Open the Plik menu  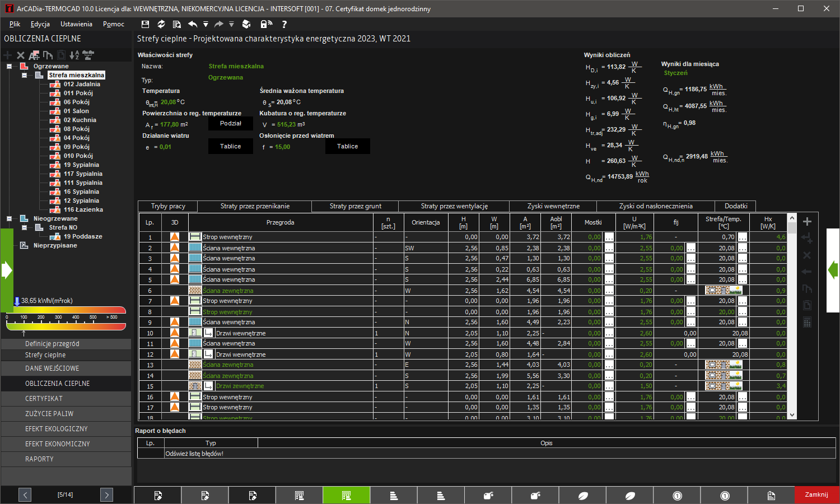point(15,24)
